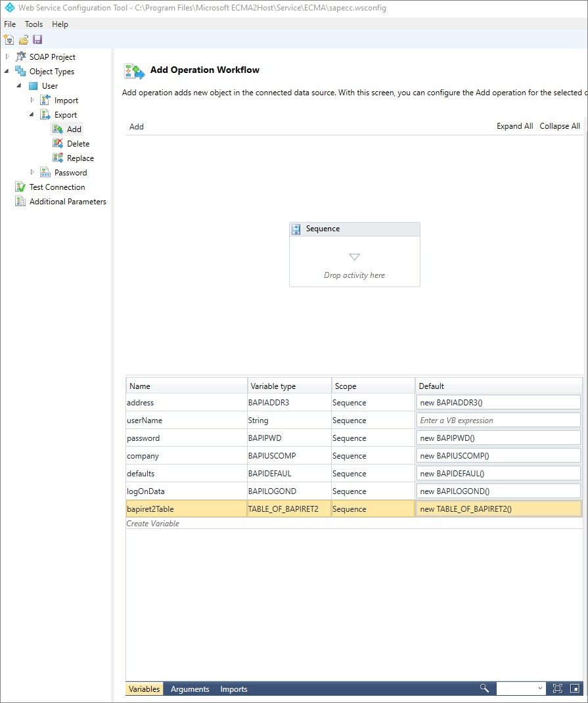Click the Expand All link
The height and width of the screenshot is (703, 588).
click(x=514, y=126)
